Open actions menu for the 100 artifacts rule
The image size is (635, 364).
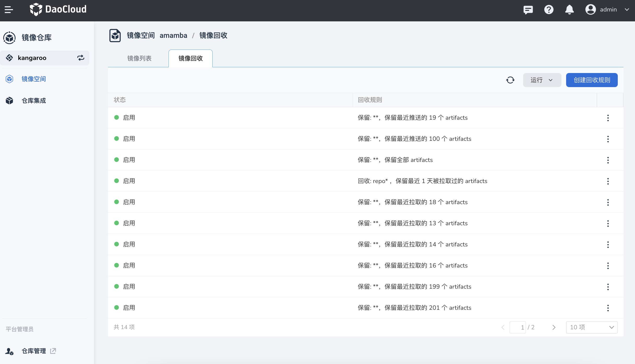coord(608,139)
